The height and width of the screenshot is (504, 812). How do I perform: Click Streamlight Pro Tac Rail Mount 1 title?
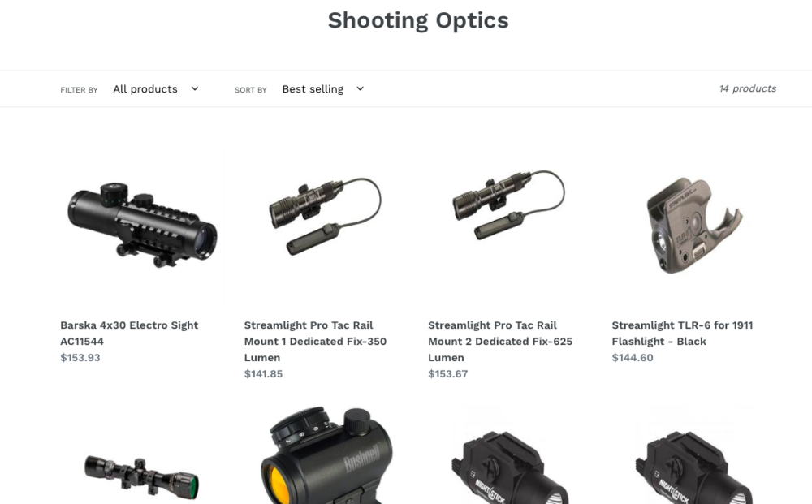[x=315, y=341]
